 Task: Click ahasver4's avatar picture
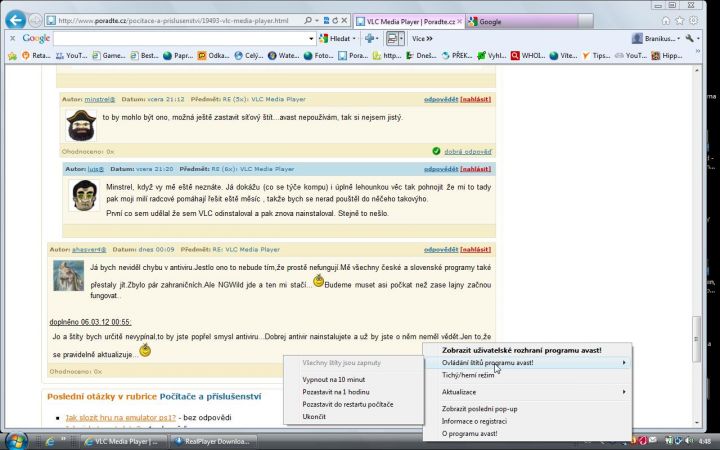[x=68, y=276]
